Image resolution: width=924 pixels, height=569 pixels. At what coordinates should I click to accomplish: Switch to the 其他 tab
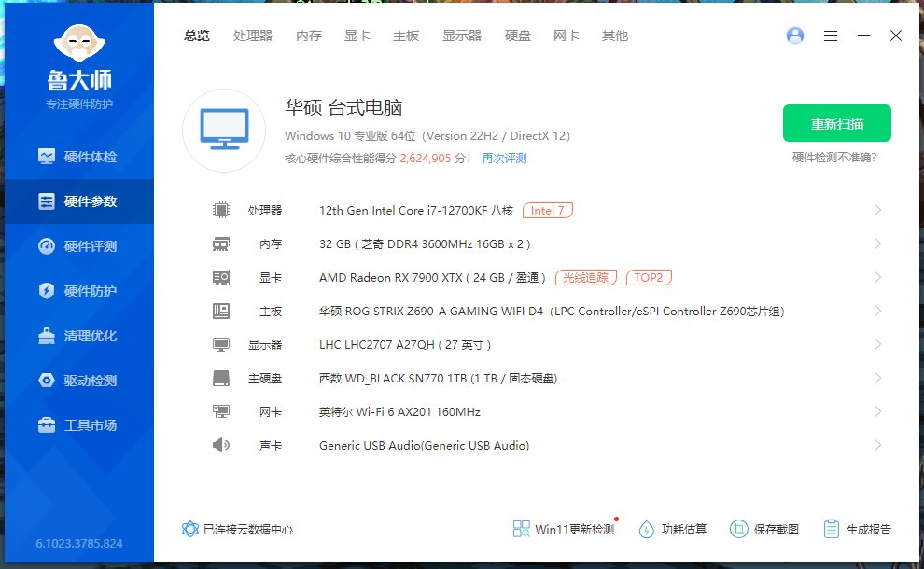coord(615,36)
